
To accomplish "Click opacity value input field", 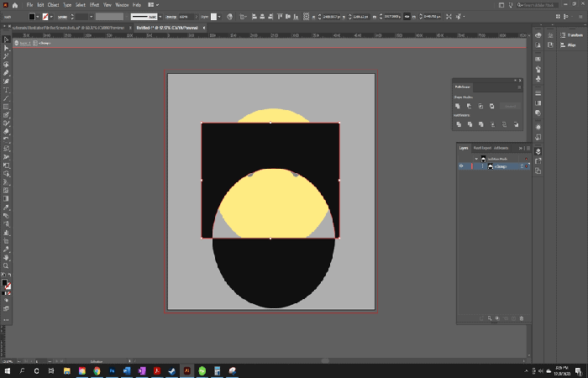I will coord(186,17).
